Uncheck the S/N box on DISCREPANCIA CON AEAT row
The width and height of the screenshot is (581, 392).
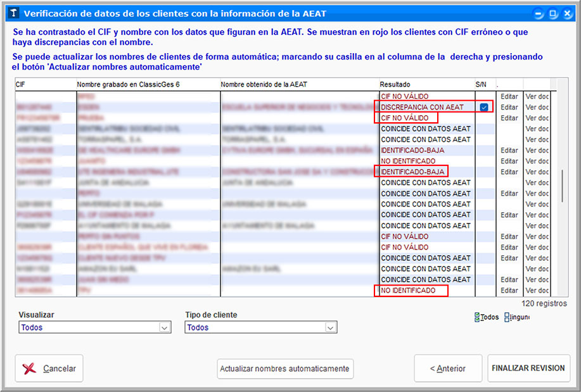[484, 108]
